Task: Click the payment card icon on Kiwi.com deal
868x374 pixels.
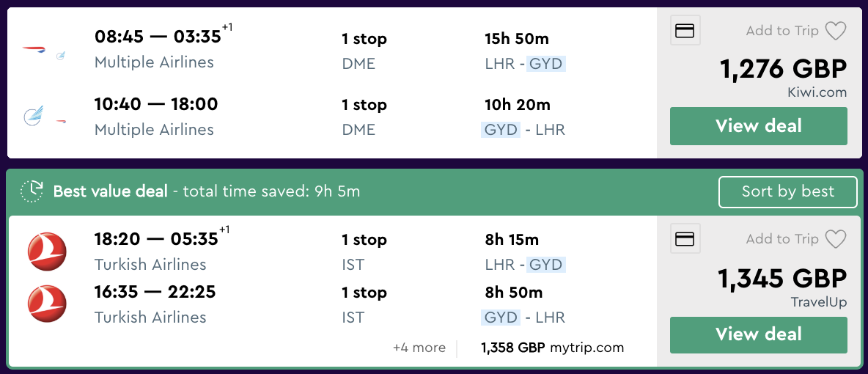Action: coord(685,31)
